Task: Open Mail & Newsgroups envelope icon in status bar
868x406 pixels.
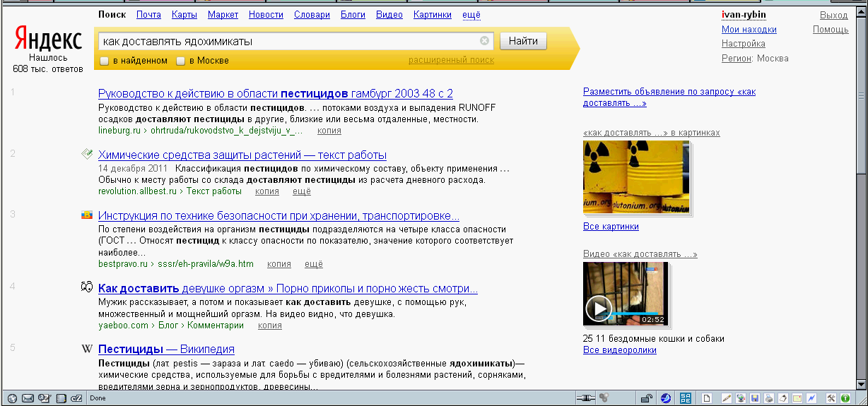Action: [28, 398]
